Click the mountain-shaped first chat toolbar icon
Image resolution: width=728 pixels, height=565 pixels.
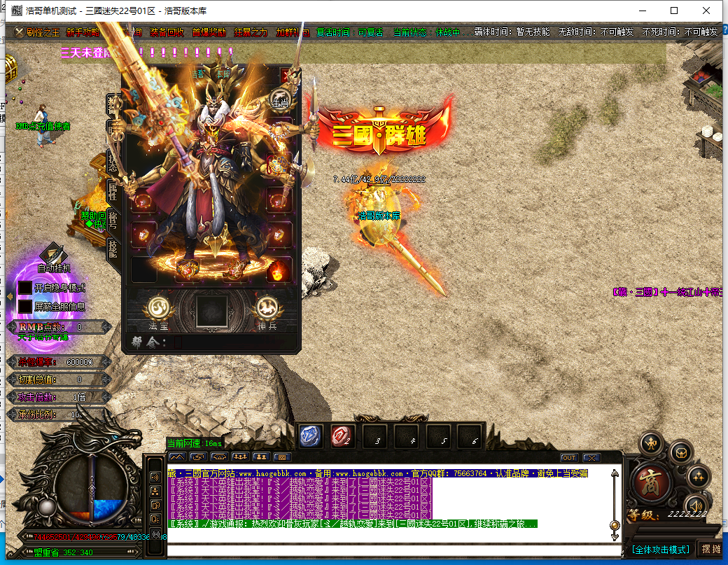[x=177, y=457]
